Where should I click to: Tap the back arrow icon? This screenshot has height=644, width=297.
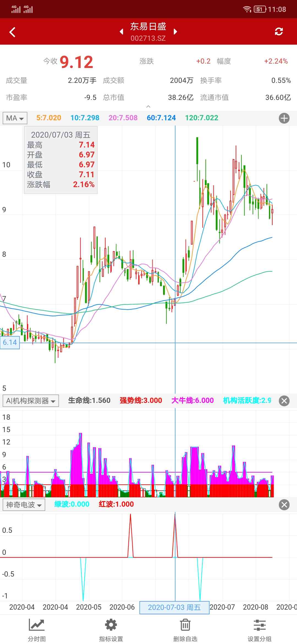click(12, 32)
